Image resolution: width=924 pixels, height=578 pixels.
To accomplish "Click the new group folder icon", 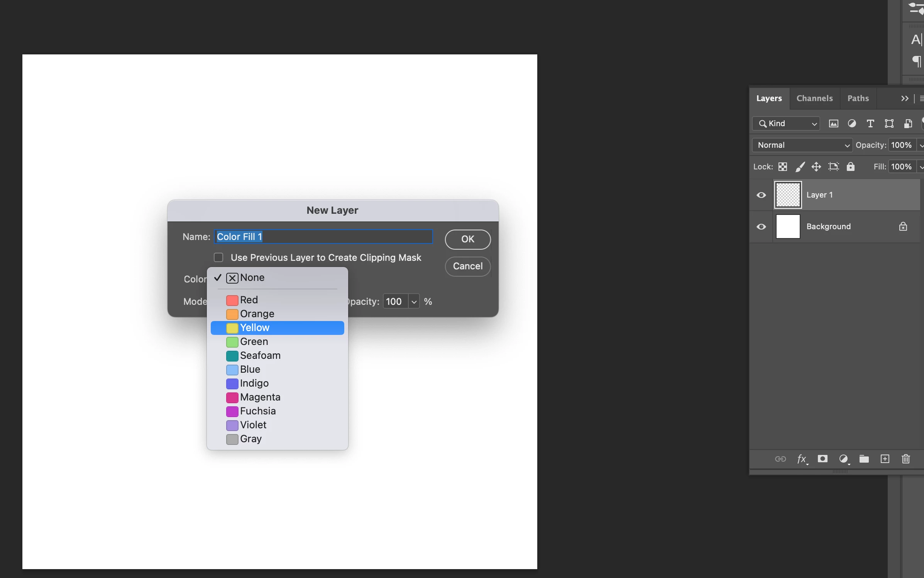I will [x=864, y=459].
